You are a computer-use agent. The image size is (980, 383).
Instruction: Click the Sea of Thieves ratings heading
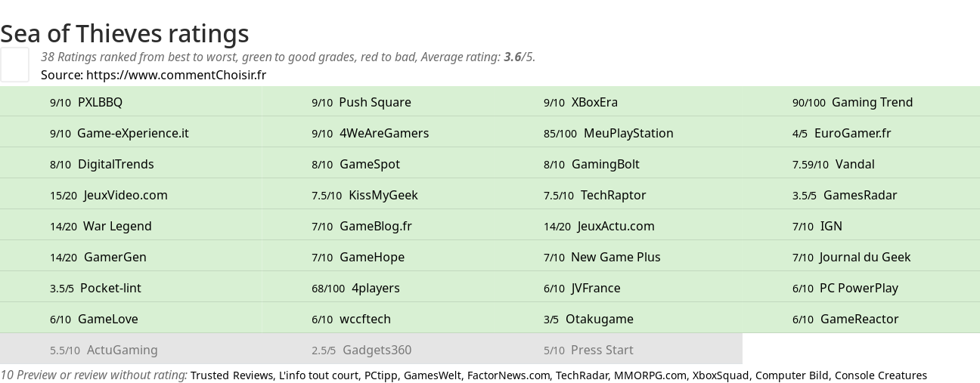125,33
